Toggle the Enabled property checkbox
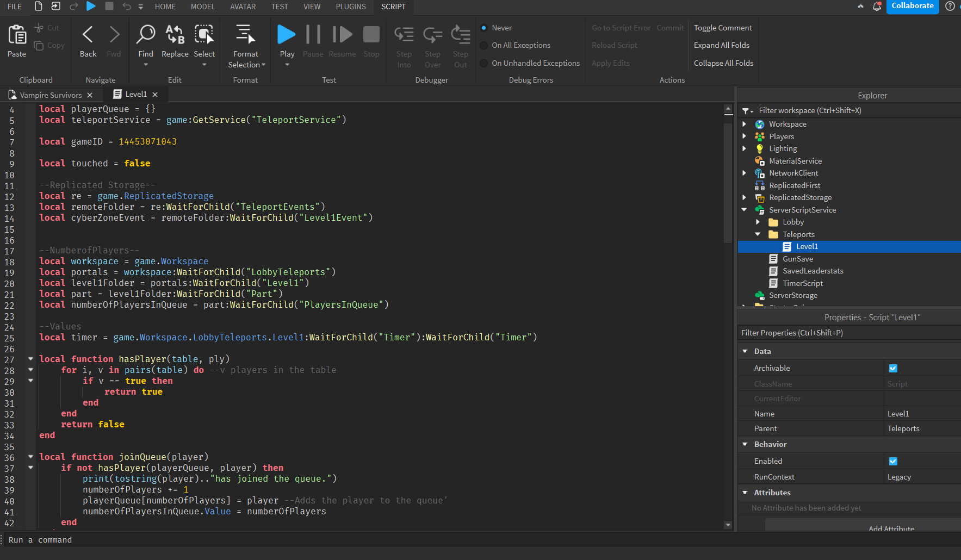 (893, 461)
